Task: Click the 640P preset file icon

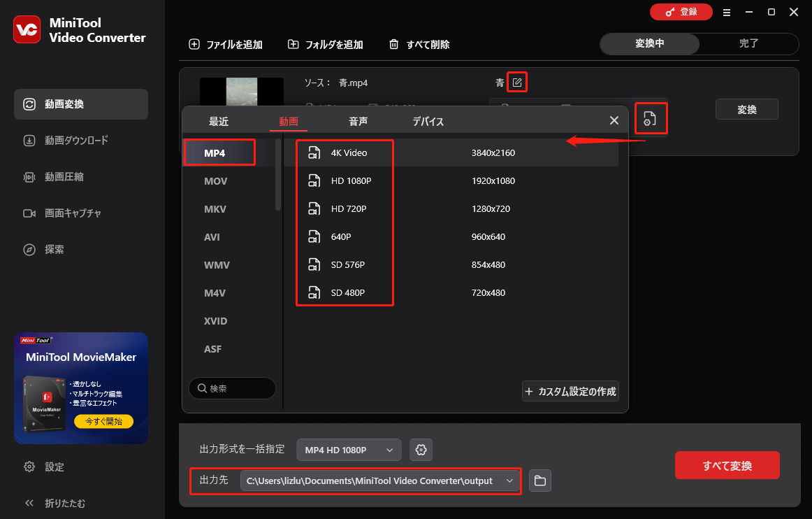Action: coord(314,236)
